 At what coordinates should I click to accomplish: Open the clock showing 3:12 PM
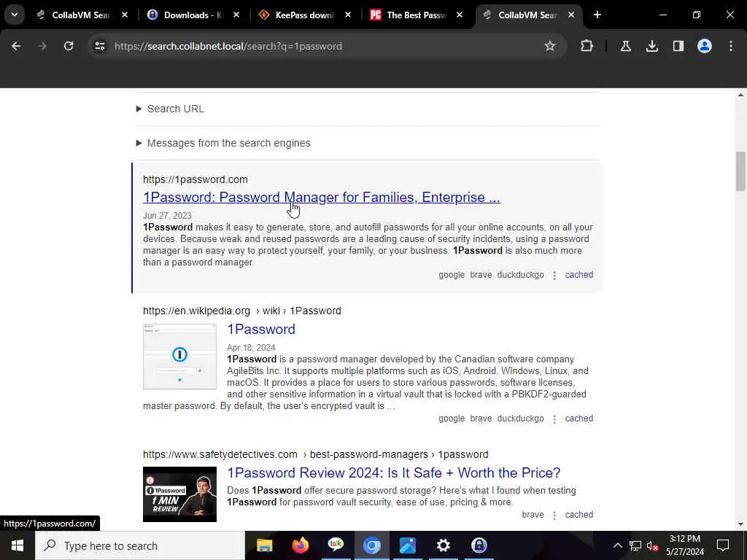(684, 545)
